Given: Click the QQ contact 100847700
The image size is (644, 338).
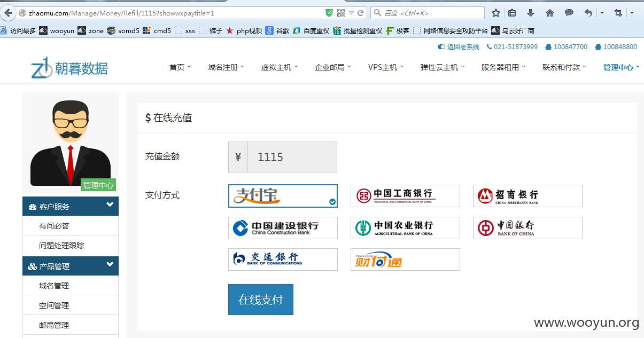Looking at the screenshot, I should [x=566, y=47].
